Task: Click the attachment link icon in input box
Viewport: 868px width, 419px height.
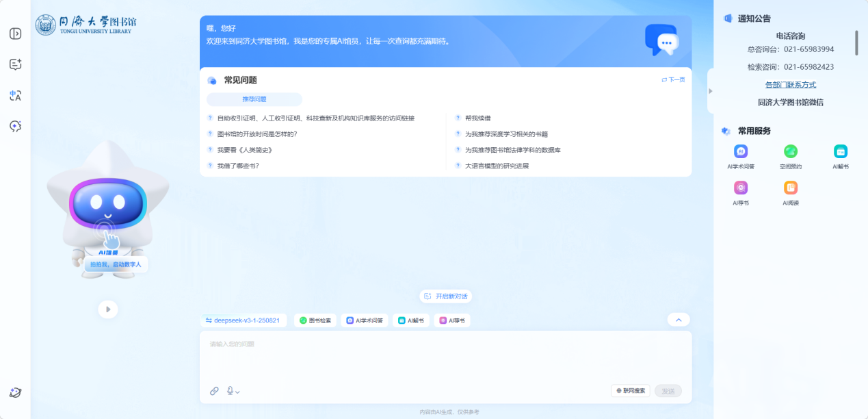Action: [x=213, y=390]
